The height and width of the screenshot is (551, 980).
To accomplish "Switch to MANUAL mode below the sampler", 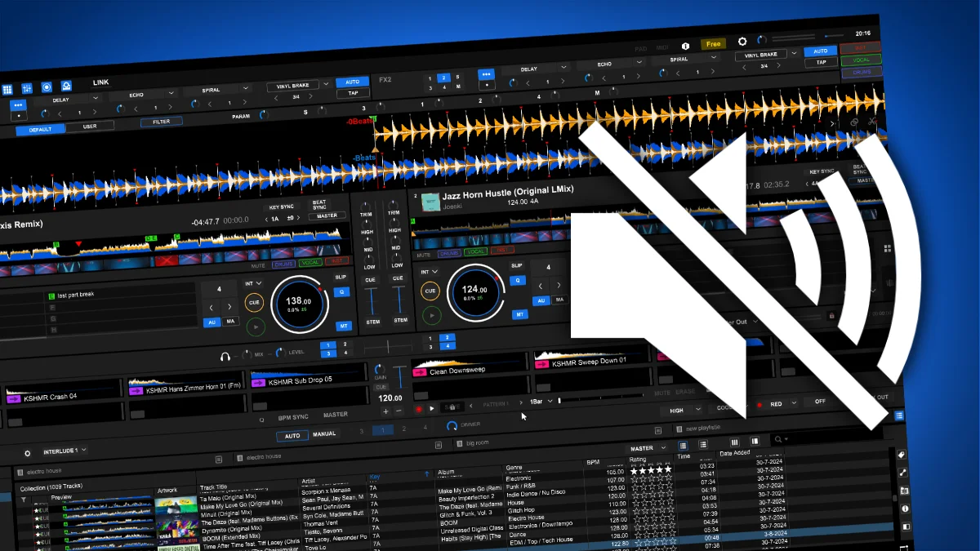I will coord(324,433).
